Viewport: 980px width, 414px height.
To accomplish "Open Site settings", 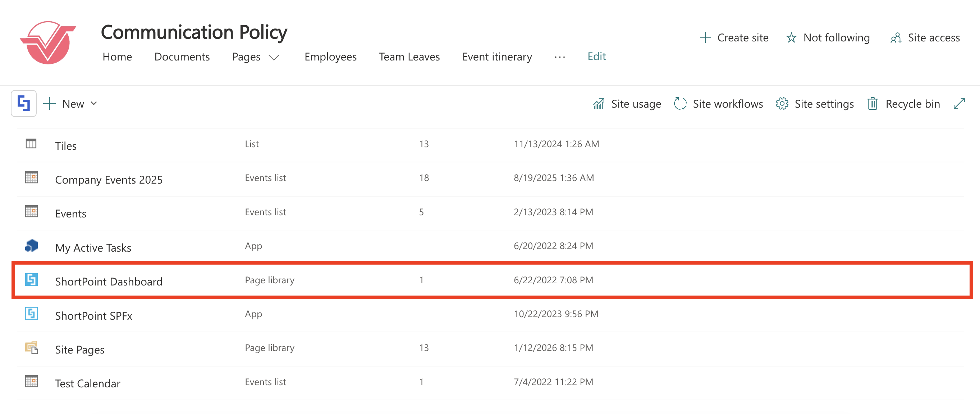I will click(814, 104).
